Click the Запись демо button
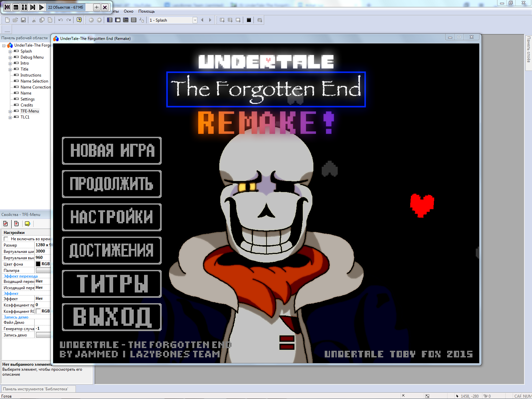This screenshot has height=399, width=532. [x=43, y=335]
